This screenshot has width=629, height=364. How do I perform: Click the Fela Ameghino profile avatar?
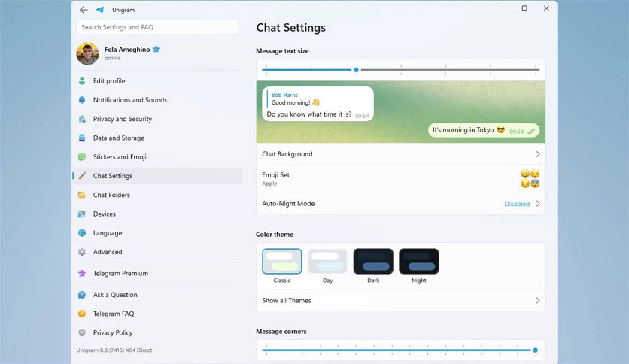tap(87, 53)
